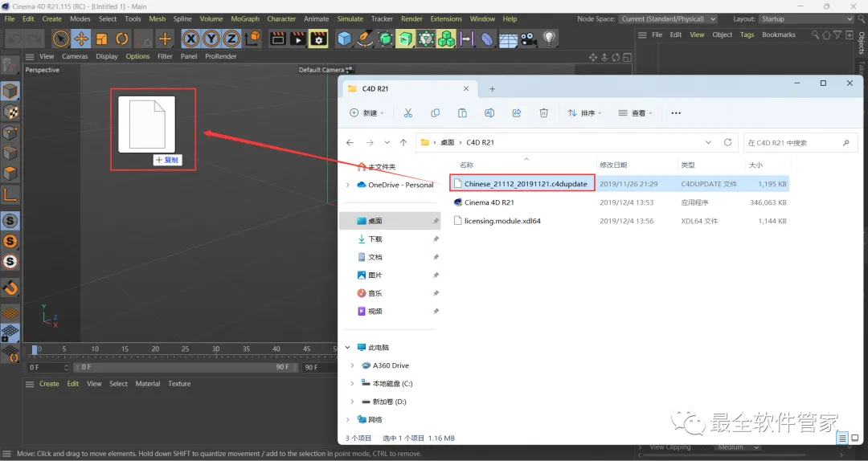Click the Object Manager search icon
Screen dimensions: 868x461
816,35
